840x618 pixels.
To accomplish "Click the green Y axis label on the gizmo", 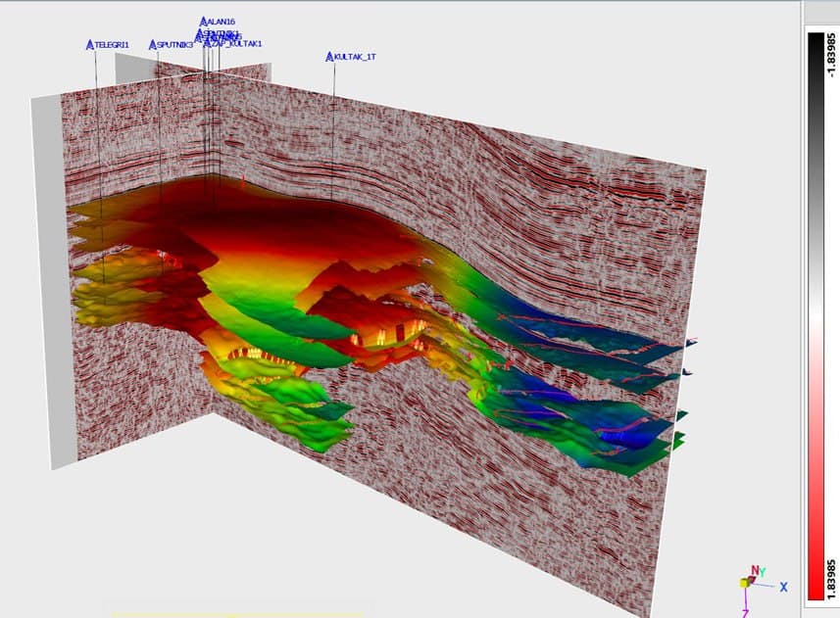I will 762,569.
